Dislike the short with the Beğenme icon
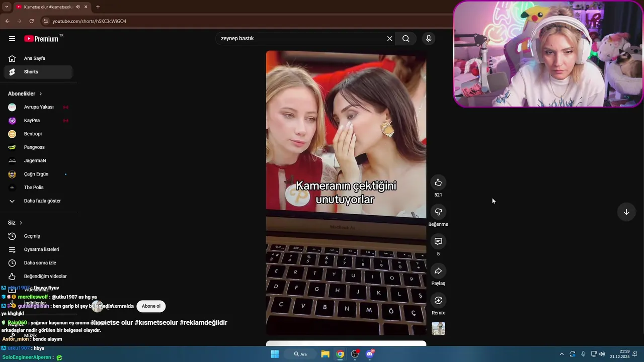 pyautogui.click(x=438, y=212)
